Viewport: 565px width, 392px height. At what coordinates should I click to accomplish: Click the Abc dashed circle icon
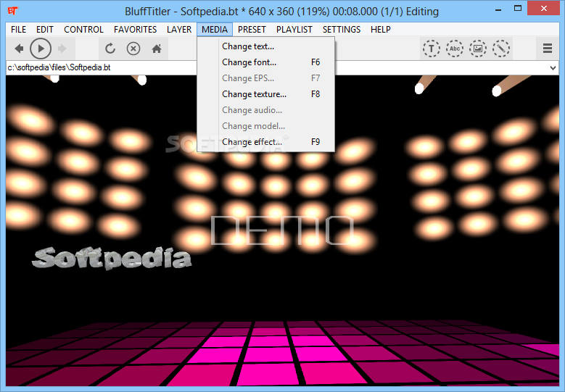pyautogui.click(x=455, y=49)
